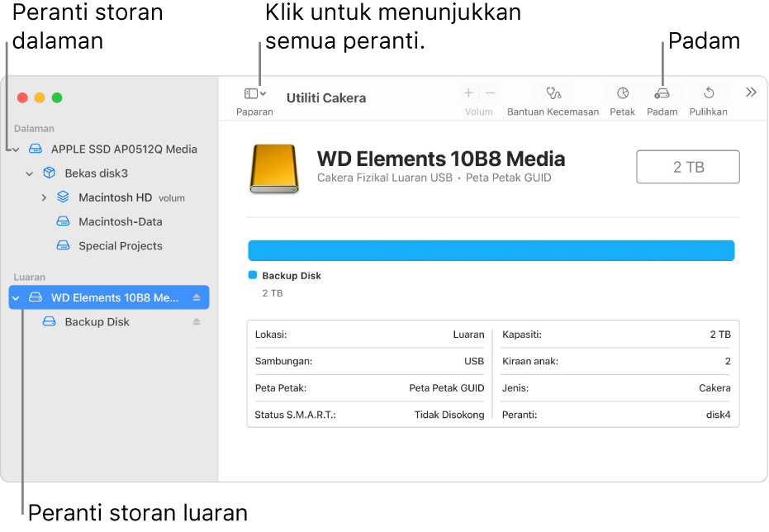Screen dimensions: 769x532
Task: Select Backup Disk in the sidebar
Action: [97, 321]
